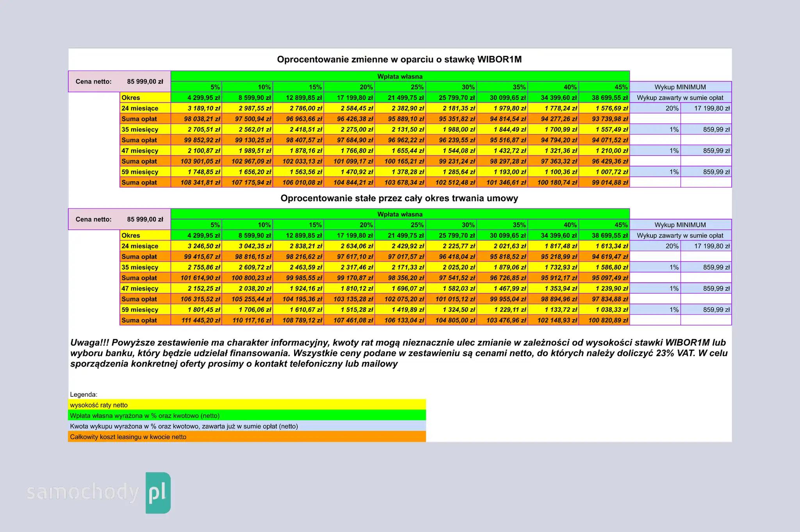Click the cell 94 071,52 zł

[604, 140]
